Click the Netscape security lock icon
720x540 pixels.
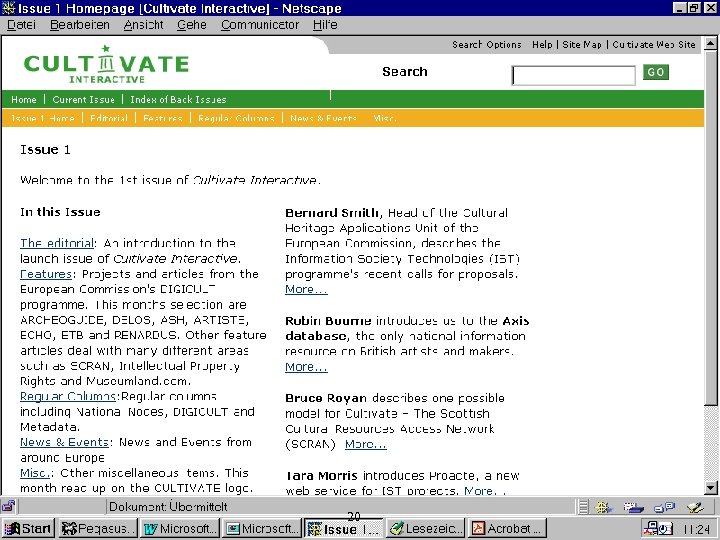(8, 506)
